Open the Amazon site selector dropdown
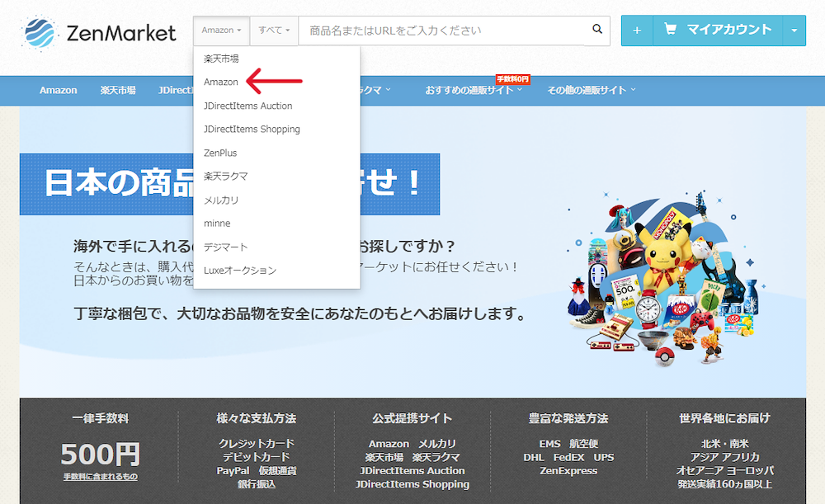 click(x=220, y=29)
